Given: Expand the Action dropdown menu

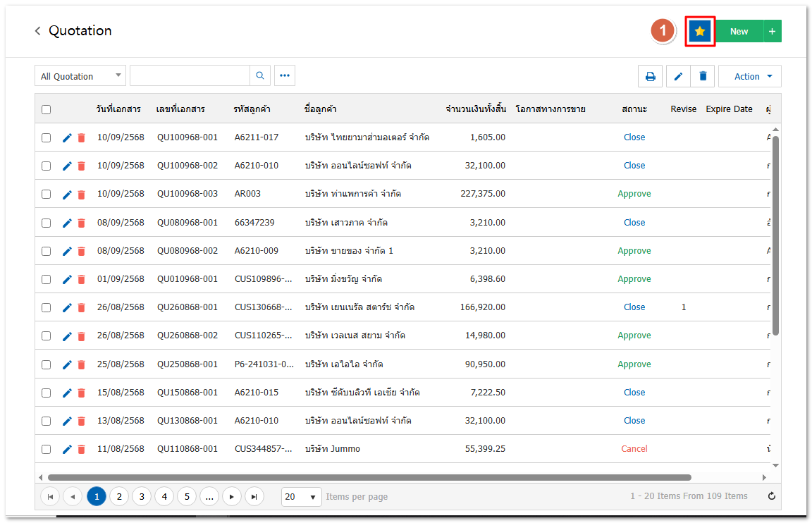Looking at the screenshot, I should 749,77.
